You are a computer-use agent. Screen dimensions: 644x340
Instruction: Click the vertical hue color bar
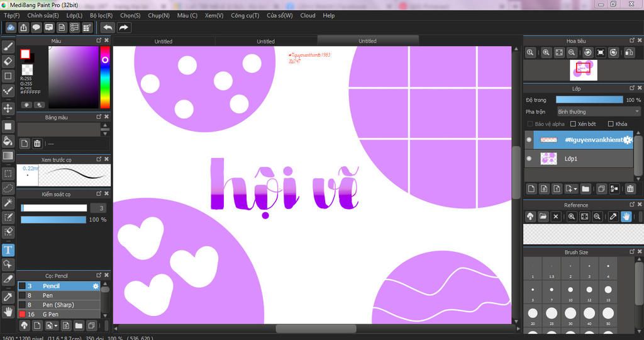tap(105, 77)
